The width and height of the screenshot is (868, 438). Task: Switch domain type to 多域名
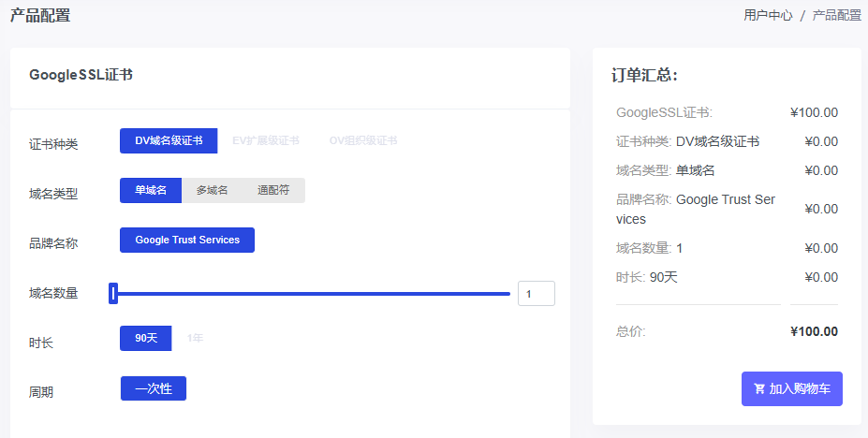click(212, 190)
